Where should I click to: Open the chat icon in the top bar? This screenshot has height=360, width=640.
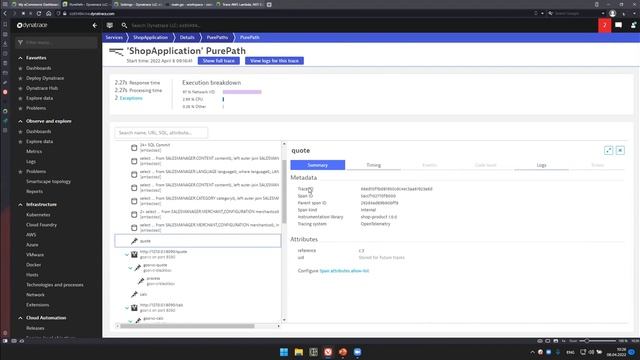point(618,25)
